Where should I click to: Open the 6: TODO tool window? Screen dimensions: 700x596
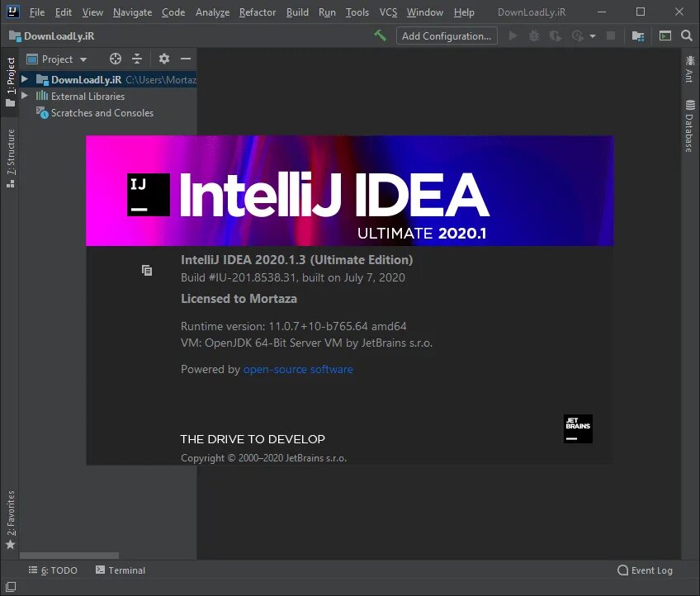pos(53,570)
